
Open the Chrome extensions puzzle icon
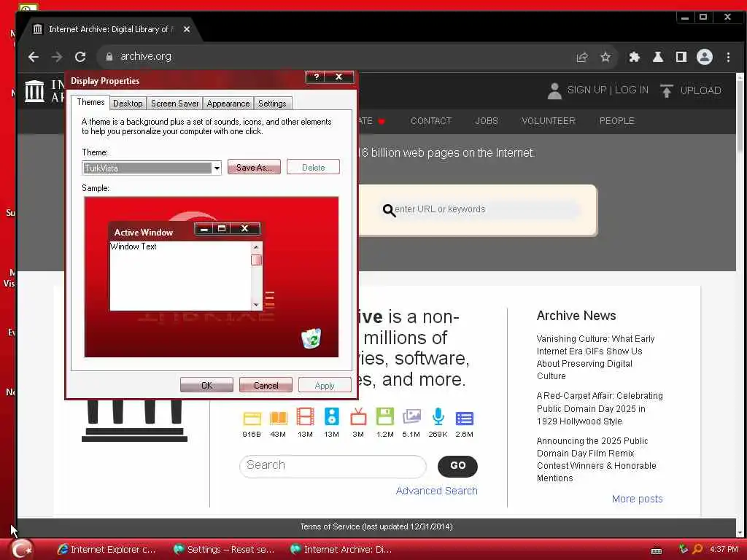[x=634, y=57]
